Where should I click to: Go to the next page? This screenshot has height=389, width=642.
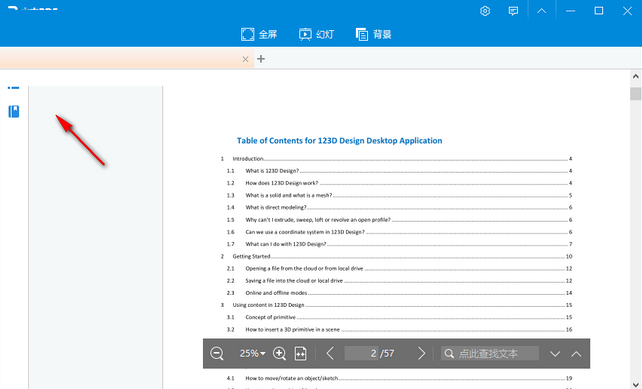click(421, 353)
